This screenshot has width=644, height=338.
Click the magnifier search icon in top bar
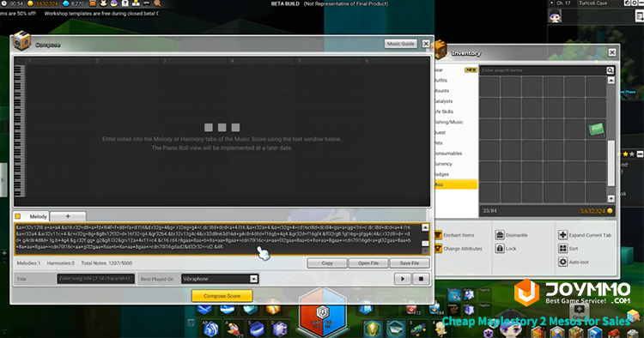click(157, 3)
